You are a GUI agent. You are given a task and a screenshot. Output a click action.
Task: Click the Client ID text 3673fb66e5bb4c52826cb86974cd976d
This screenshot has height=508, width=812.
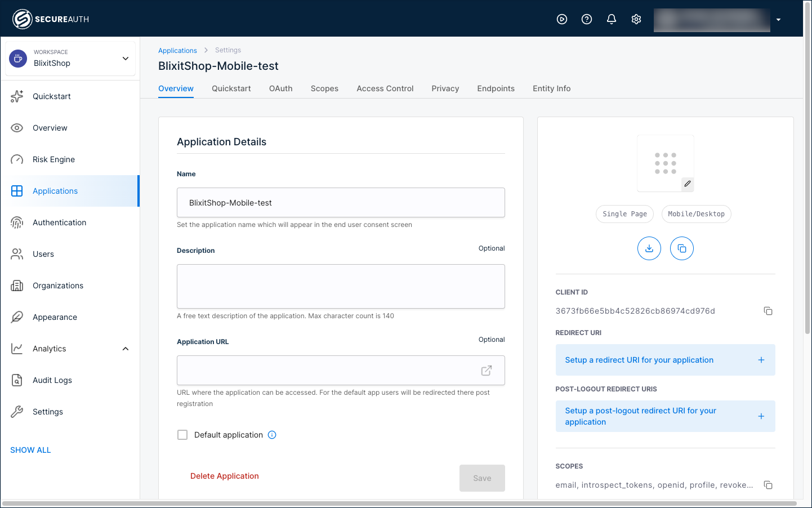click(635, 311)
